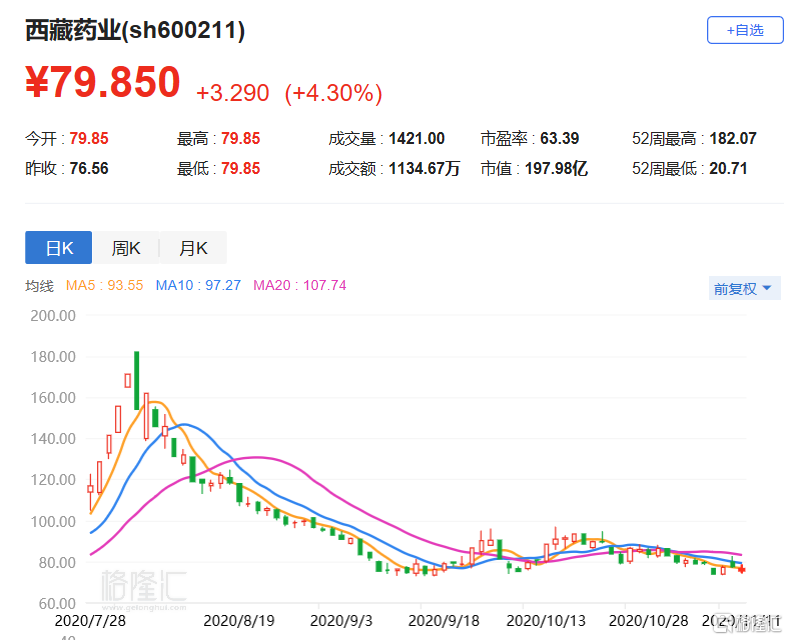This screenshot has width=788, height=640.
Task: Click the latest red candlestick at chart end
Action: click(742, 569)
